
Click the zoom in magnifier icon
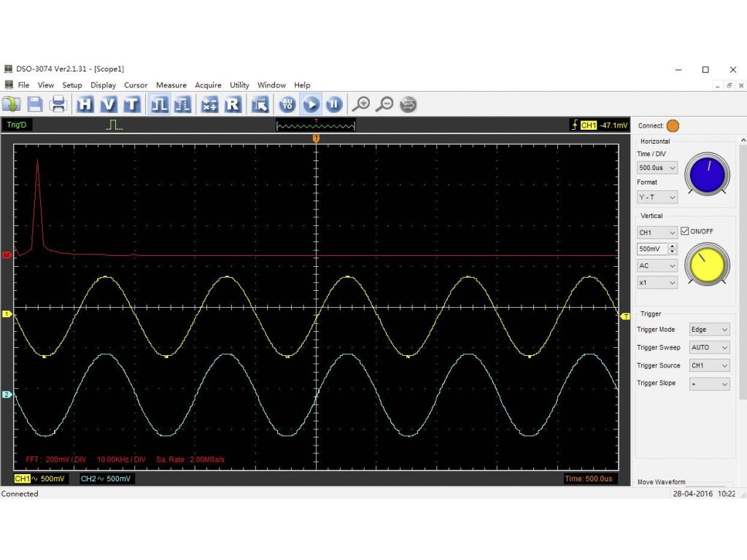[361, 104]
